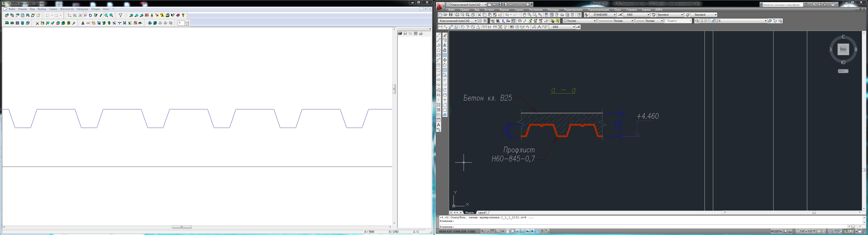Open the Послою color dropdown in AutoCAD
Image resolution: width=868 pixels, height=235 pixels.
(x=580, y=21)
